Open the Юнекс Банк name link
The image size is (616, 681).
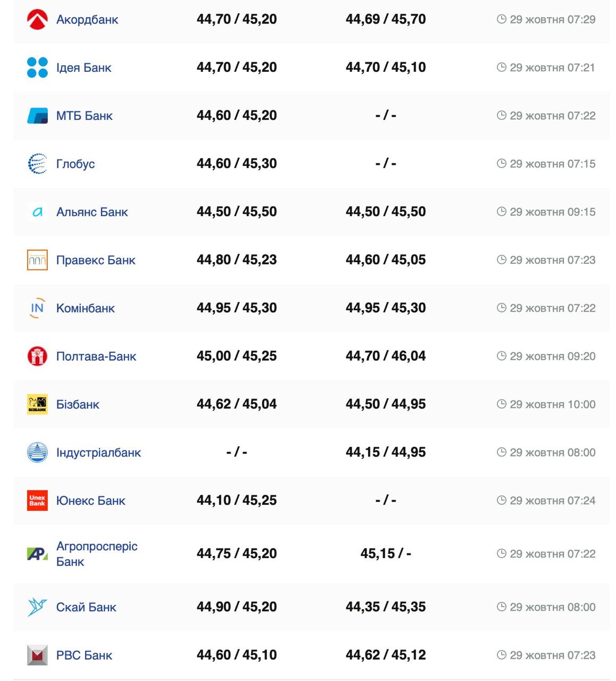tap(90, 501)
